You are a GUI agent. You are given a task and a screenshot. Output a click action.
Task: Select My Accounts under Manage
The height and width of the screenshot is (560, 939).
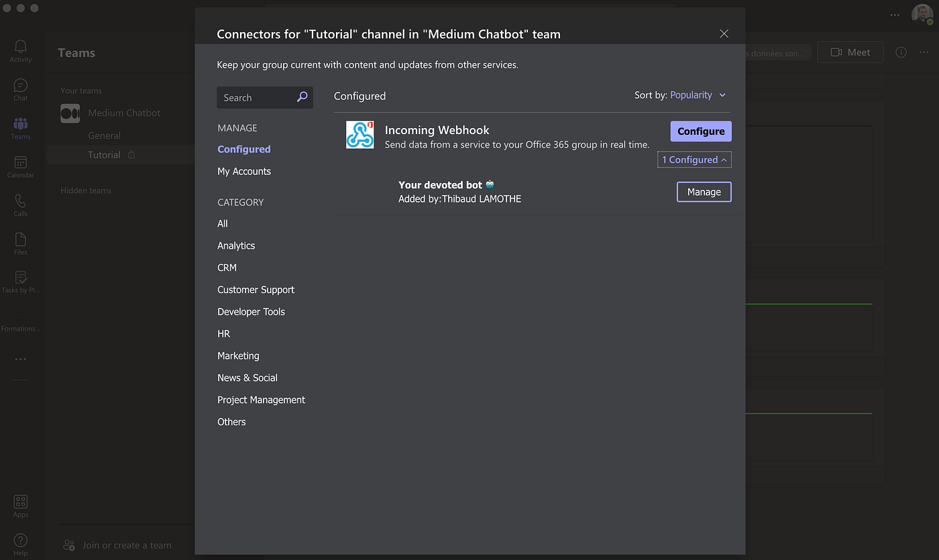tap(244, 172)
